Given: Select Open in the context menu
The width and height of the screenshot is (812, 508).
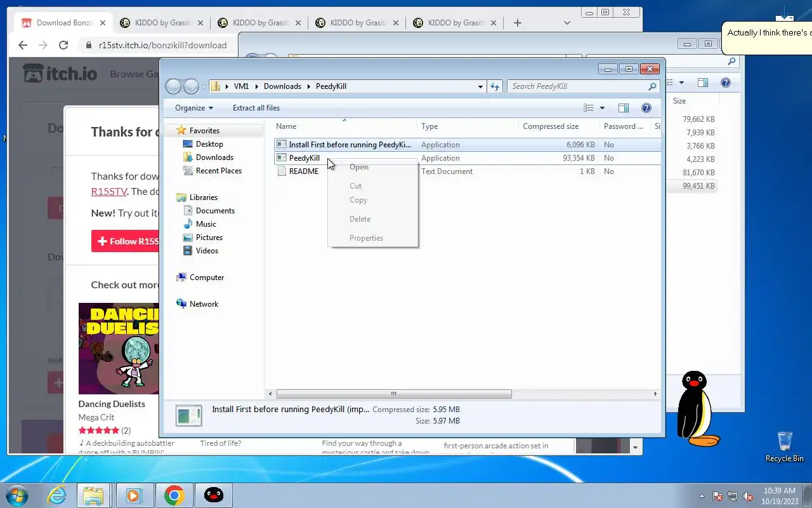Looking at the screenshot, I should pyautogui.click(x=359, y=167).
